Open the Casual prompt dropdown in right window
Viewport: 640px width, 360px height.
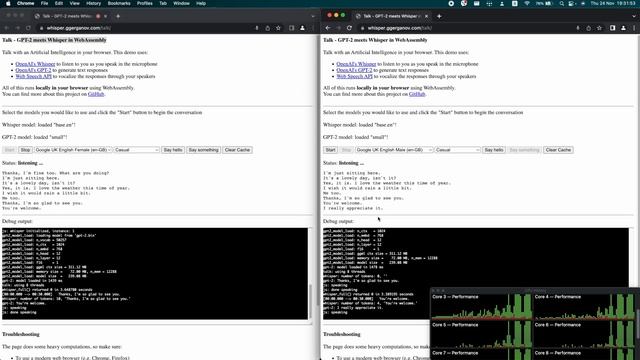coord(458,150)
